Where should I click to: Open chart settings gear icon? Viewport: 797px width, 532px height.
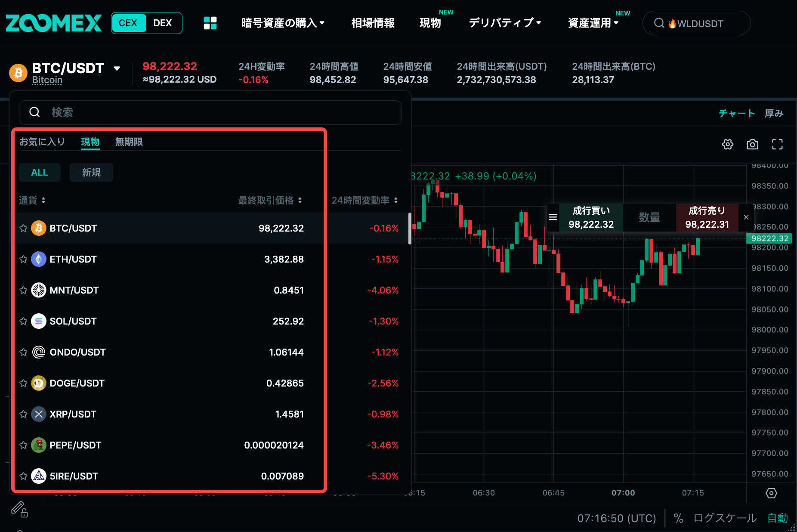point(727,144)
